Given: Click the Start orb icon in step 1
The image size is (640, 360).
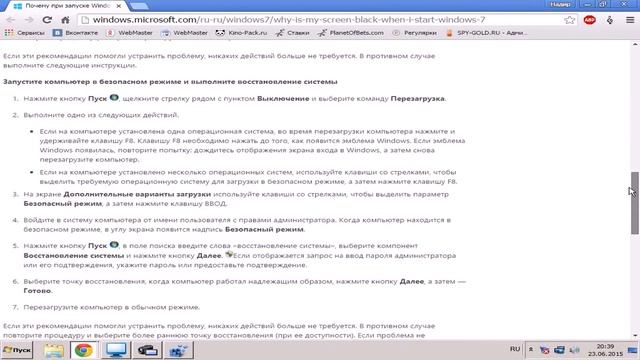Looking at the screenshot, I should coord(114,98).
